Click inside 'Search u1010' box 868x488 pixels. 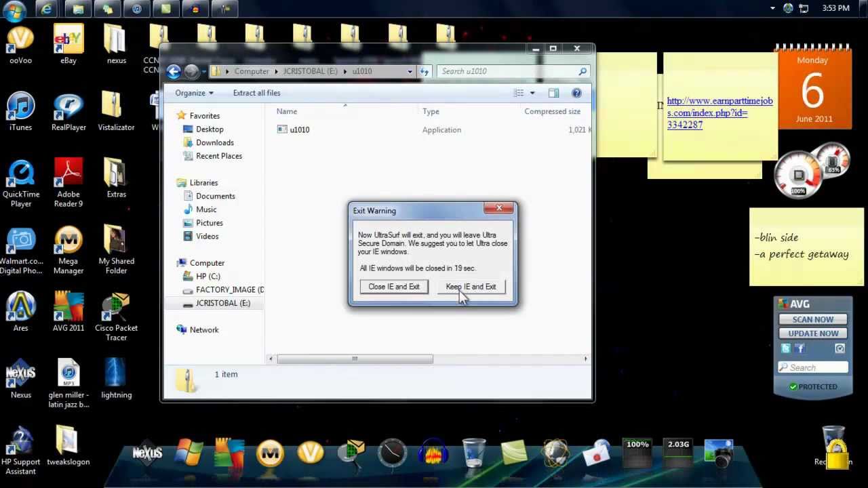coord(513,71)
